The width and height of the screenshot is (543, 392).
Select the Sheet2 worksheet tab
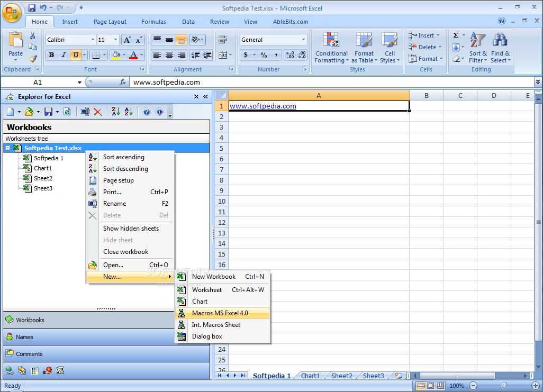pos(341,376)
